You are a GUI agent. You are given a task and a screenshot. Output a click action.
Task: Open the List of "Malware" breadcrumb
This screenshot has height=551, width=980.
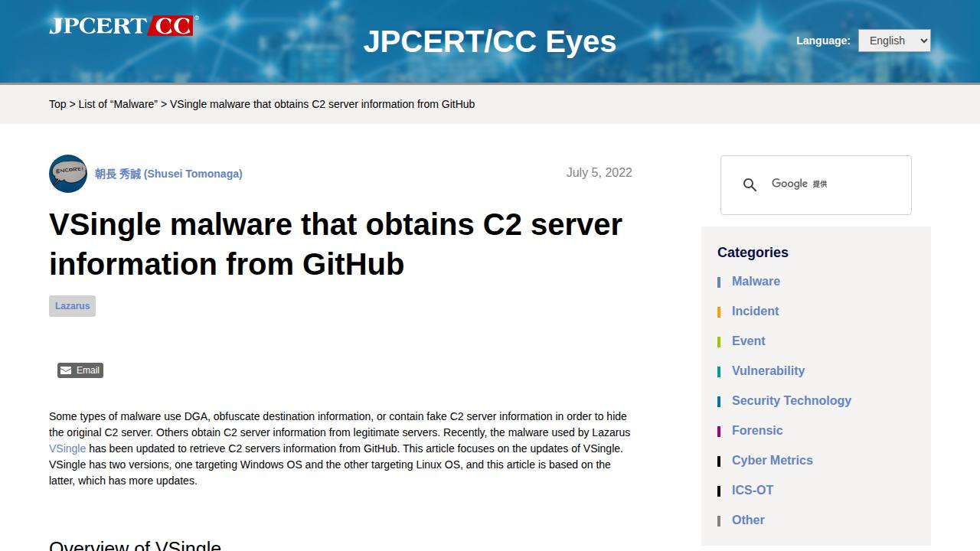point(118,104)
